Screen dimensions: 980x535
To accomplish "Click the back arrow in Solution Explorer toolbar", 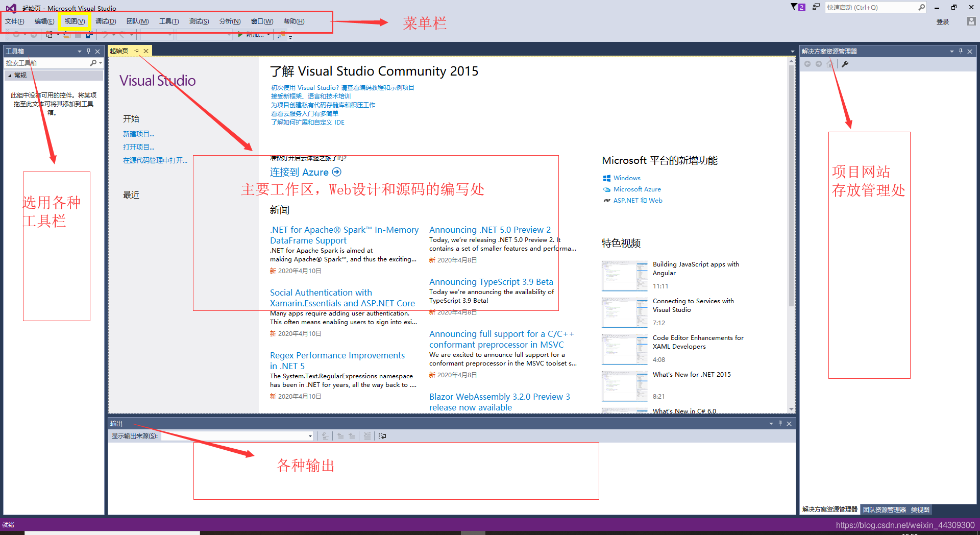I will click(807, 64).
